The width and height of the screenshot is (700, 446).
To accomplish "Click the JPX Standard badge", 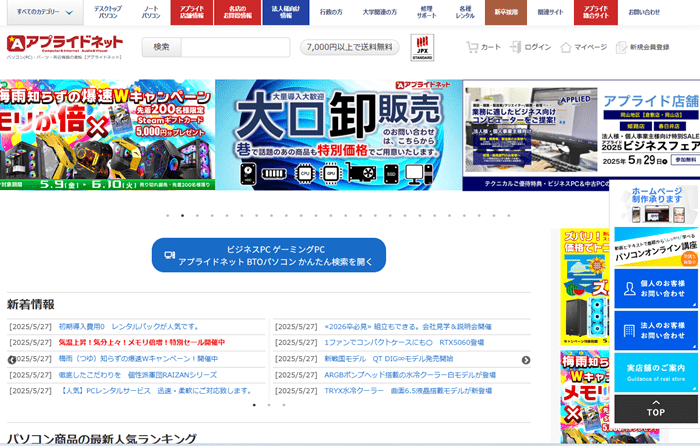I will click(x=422, y=47).
